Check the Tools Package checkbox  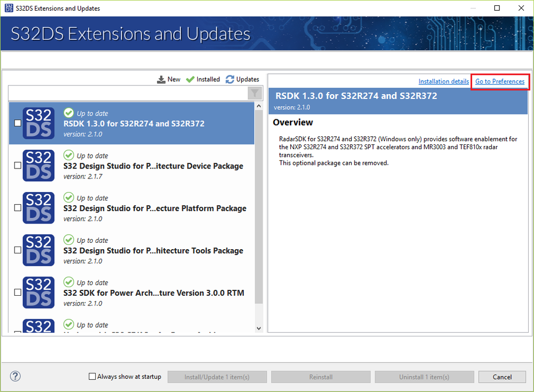pyautogui.click(x=18, y=250)
